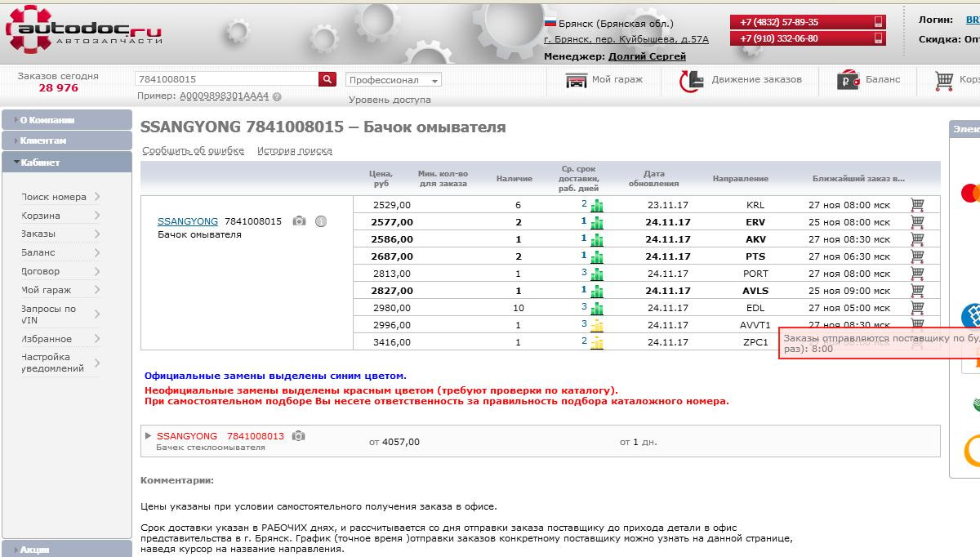Image resolution: width=980 pixels, height=557 pixels.
Task: Click the info icon for part 7841008015
Action: coord(321,221)
